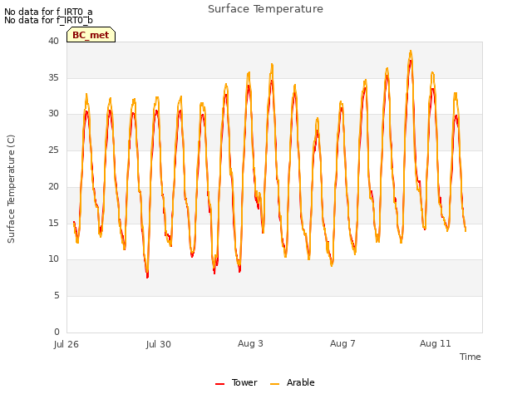
Task: Click the Surface Temperature (C) y-axis title
Action: point(11,189)
